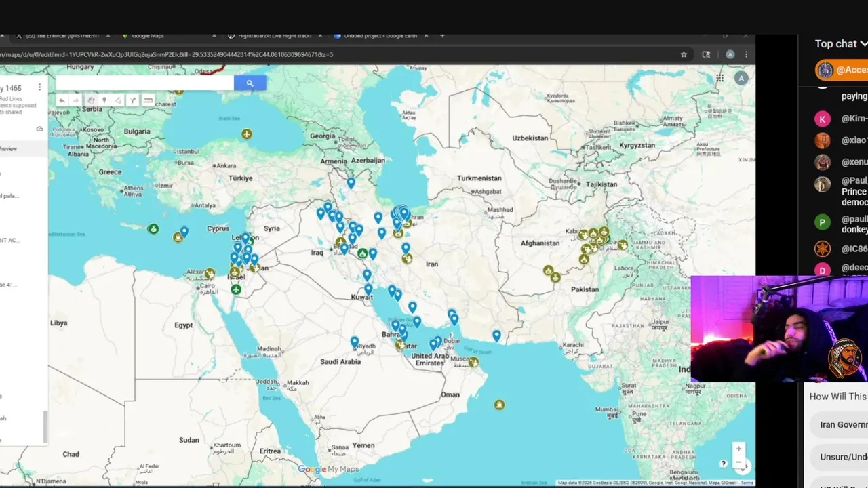868x488 pixels.
Task: Zoom out on the map
Action: click(x=738, y=462)
